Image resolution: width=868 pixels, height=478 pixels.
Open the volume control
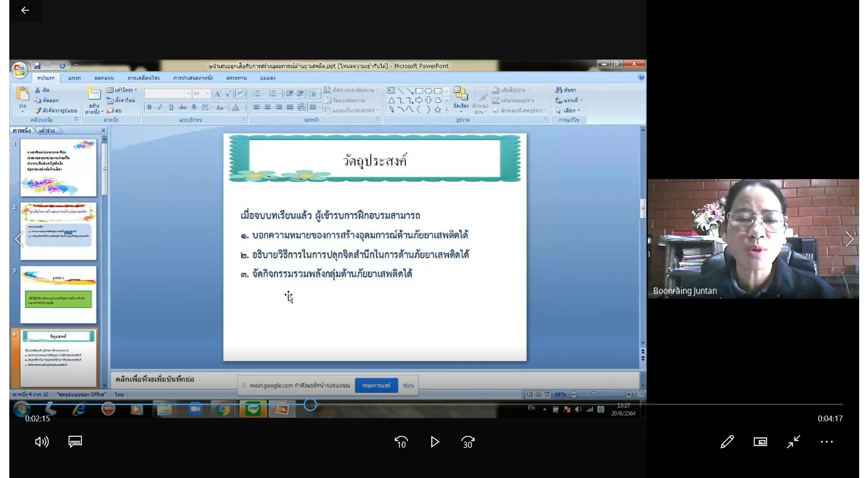(42, 442)
